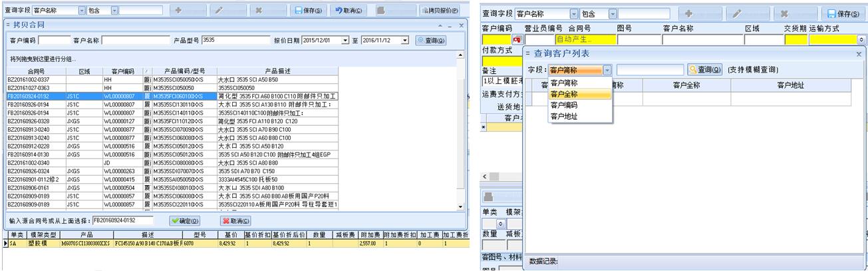Click the 查询 button in 拷贝合同 panel
Screen dimensions: 868x271
430,41
